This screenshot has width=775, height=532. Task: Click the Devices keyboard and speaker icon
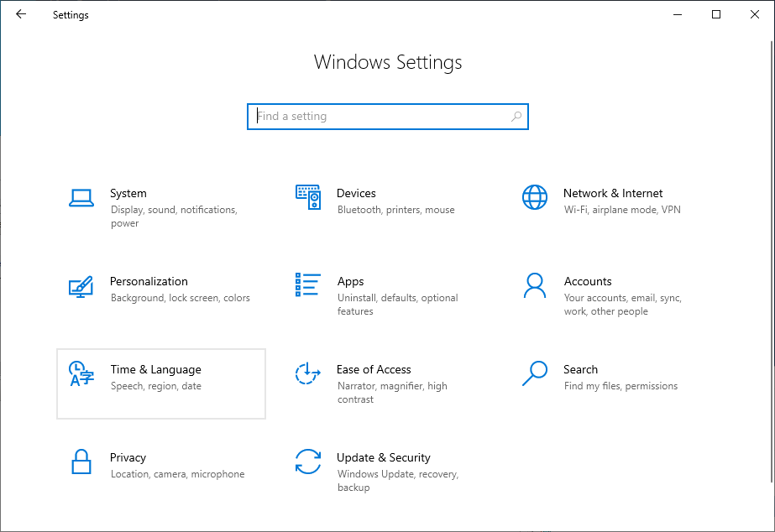308,197
